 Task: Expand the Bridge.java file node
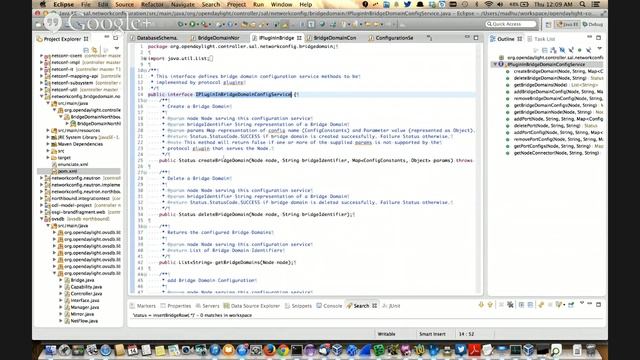(x=61, y=280)
